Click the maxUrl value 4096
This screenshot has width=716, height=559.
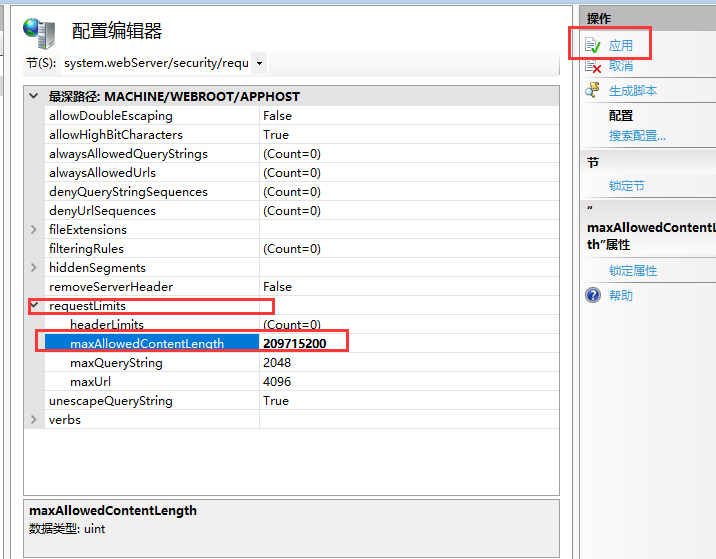tap(276, 382)
